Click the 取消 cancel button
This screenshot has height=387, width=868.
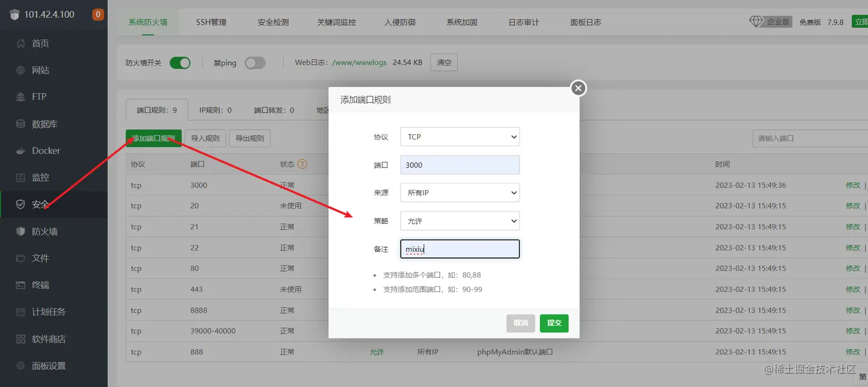[x=521, y=323]
